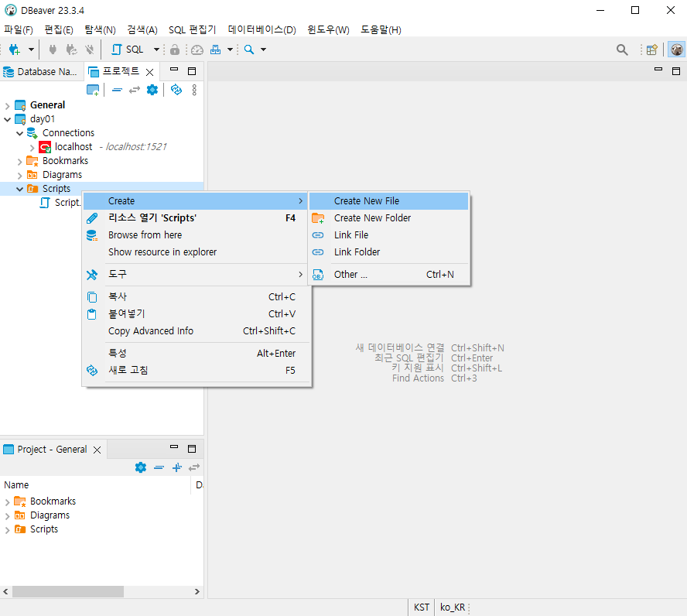Open settings gear in 프로젝트 toolbar
This screenshot has height=616, width=687.
pyautogui.click(x=152, y=90)
